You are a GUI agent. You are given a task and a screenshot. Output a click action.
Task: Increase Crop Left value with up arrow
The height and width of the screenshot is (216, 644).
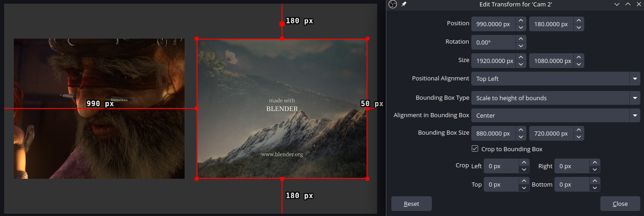point(524,162)
